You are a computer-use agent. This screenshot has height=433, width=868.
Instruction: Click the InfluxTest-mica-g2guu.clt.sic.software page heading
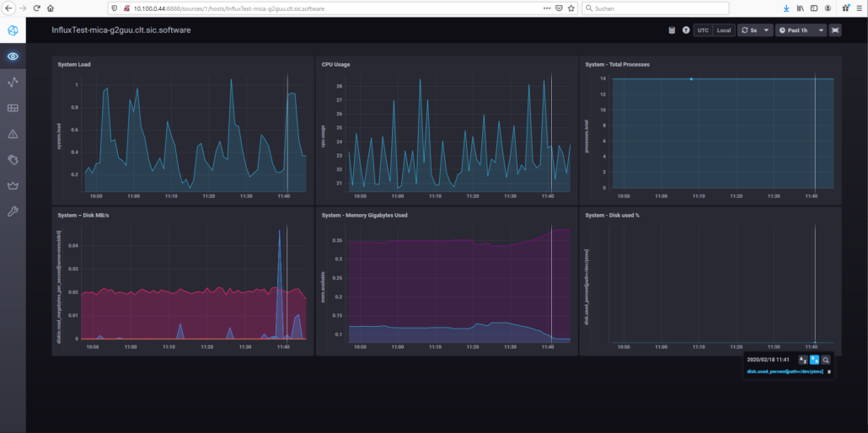(x=121, y=30)
